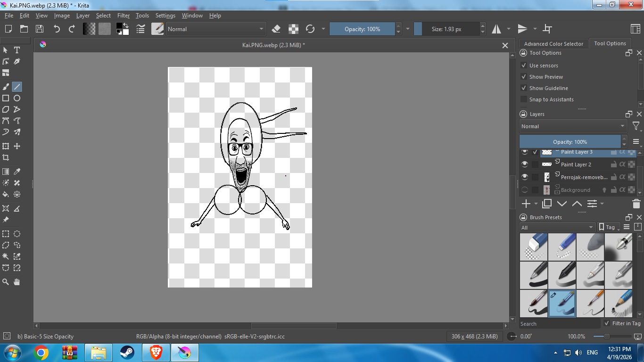The width and height of the screenshot is (644, 362).
Task: Switch to Advanced Color Selector tab
Action: 553,44
